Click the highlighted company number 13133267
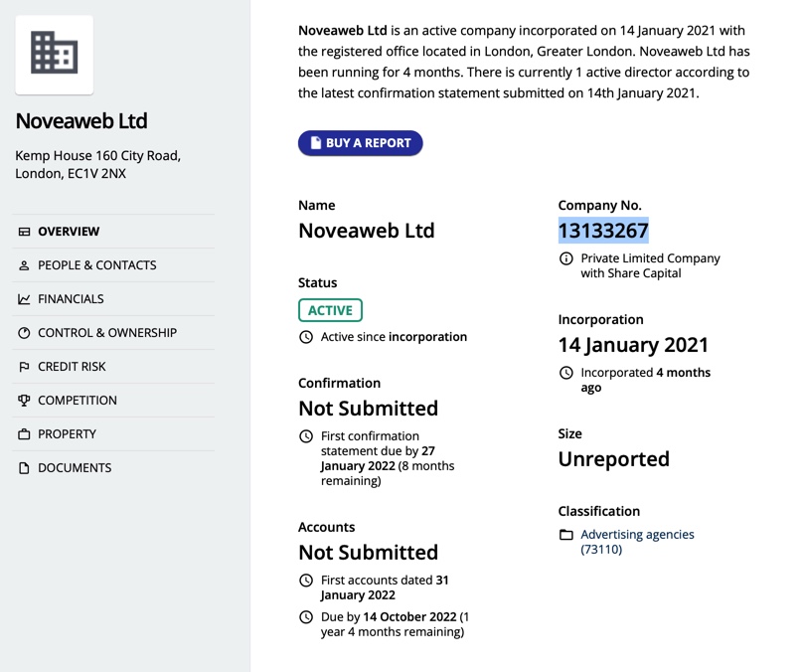Screen dimensions: 802x672 pyautogui.click(x=603, y=231)
